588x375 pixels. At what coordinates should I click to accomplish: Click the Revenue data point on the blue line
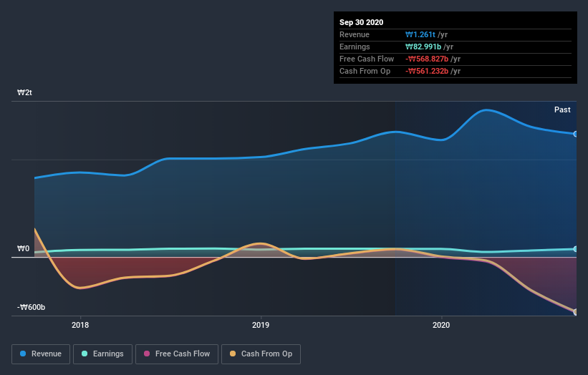click(576, 134)
